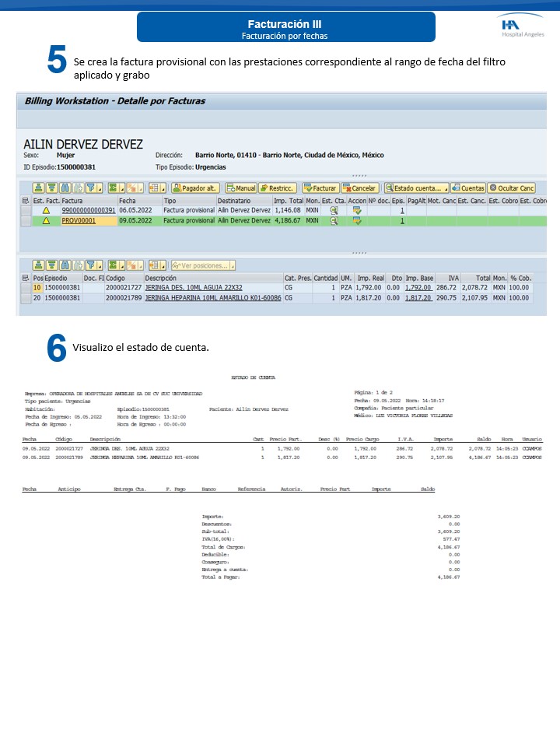Open account statement icon for PROV00001 row
The image size is (560, 747).
point(334,221)
